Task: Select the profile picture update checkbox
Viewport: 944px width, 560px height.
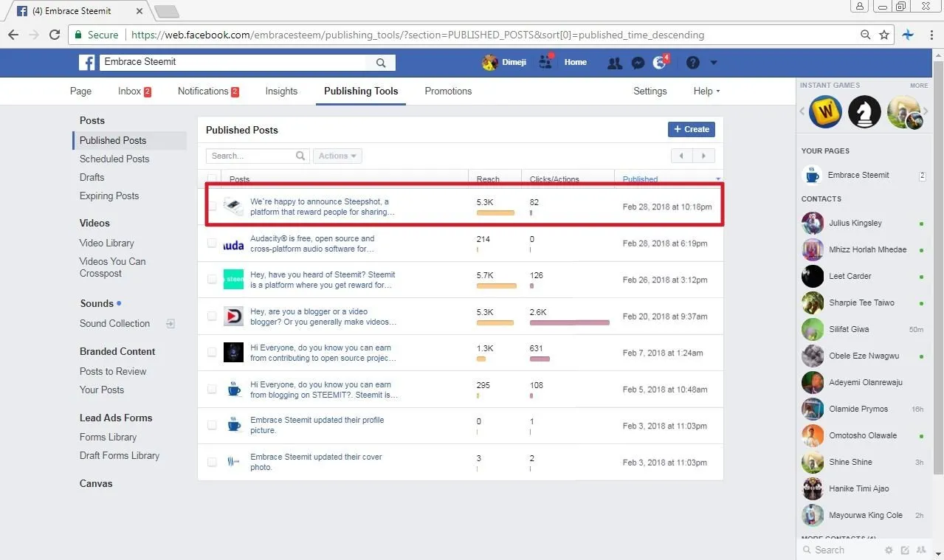Action: [x=212, y=425]
